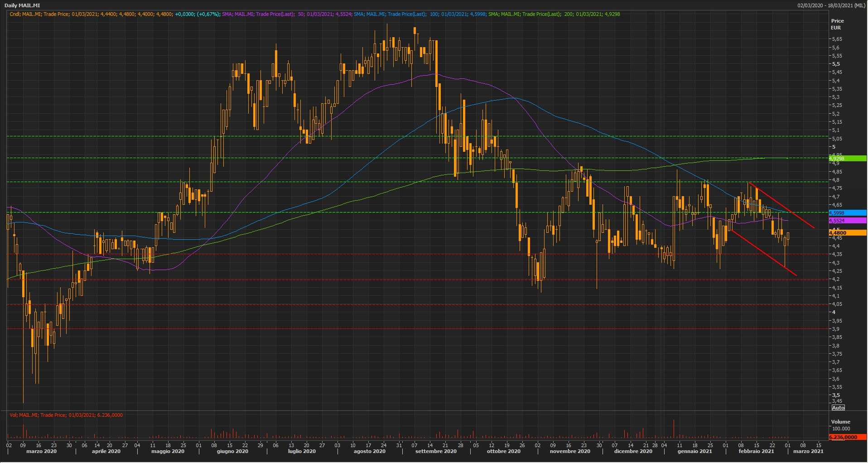Click giugno 2020 on the time axis
This screenshot has height=463, width=868.
pos(232,451)
